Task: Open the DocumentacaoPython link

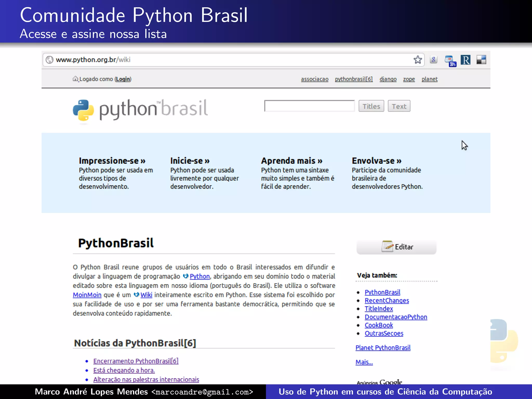Action: pos(396,317)
